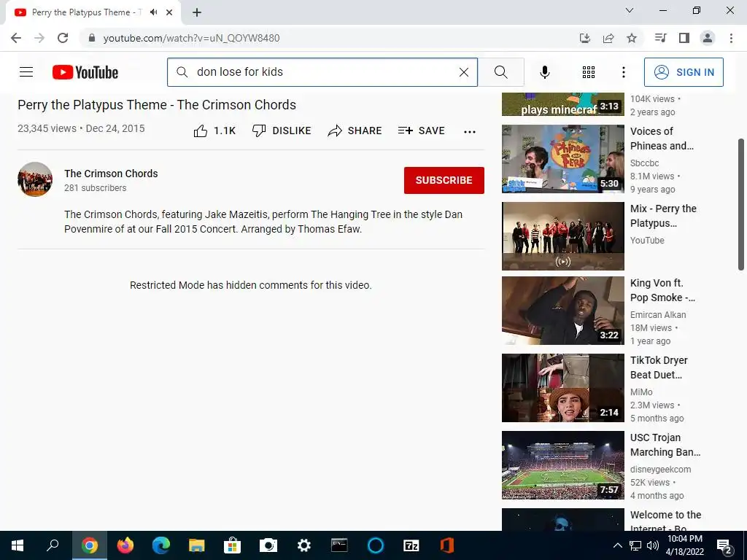Share this page using the address bar icon
Image resolution: width=747 pixels, height=560 pixels.
pos(608,38)
